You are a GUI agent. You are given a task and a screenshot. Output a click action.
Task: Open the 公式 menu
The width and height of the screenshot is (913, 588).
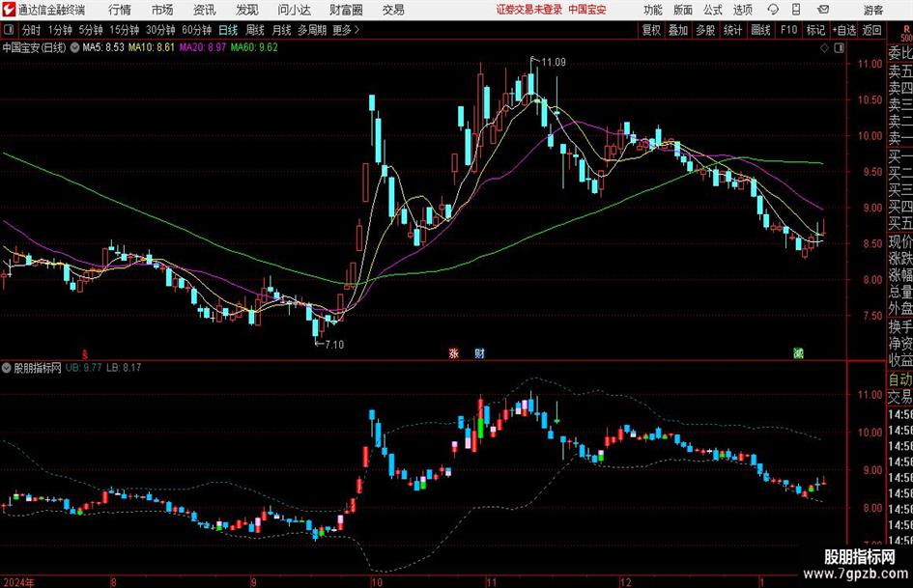point(713,10)
